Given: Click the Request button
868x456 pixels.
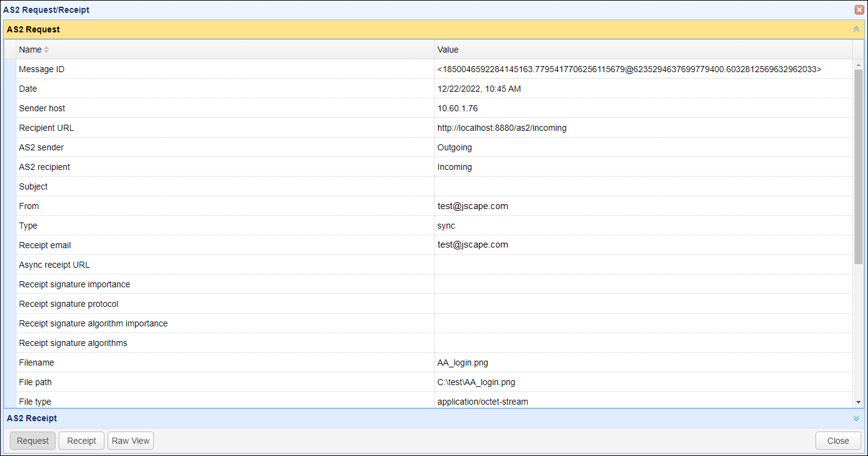Looking at the screenshot, I should click(x=33, y=441).
